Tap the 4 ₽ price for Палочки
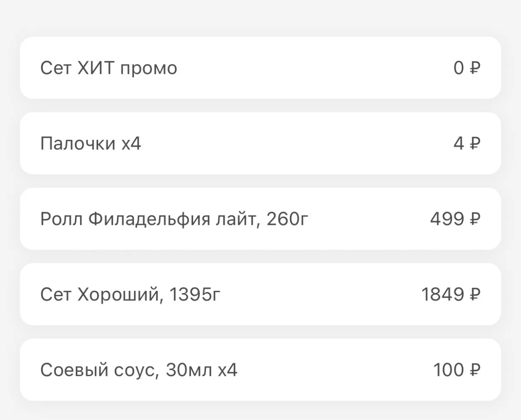521x420 pixels. tap(467, 143)
